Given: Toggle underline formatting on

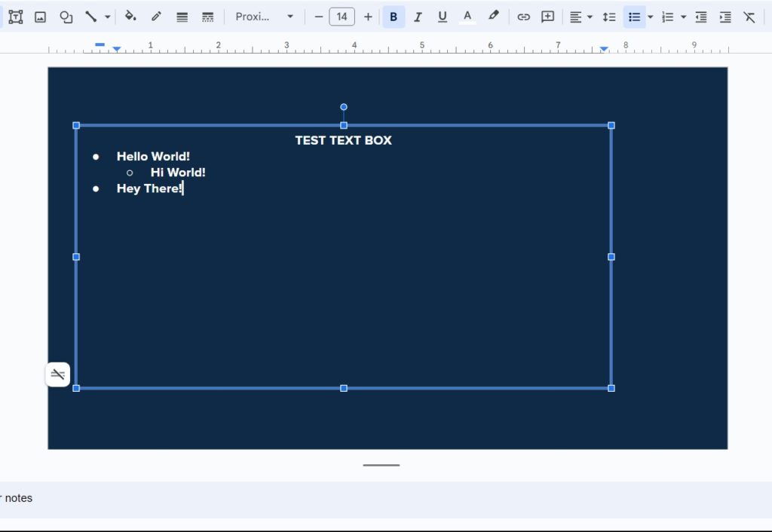Looking at the screenshot, I should click(x=443, y=16).
